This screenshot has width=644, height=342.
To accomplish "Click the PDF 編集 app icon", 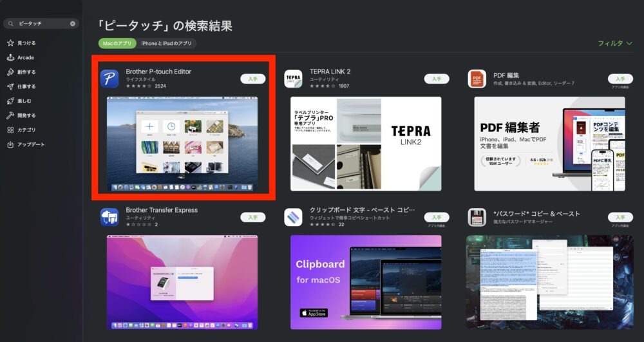I will coord(477,79).
